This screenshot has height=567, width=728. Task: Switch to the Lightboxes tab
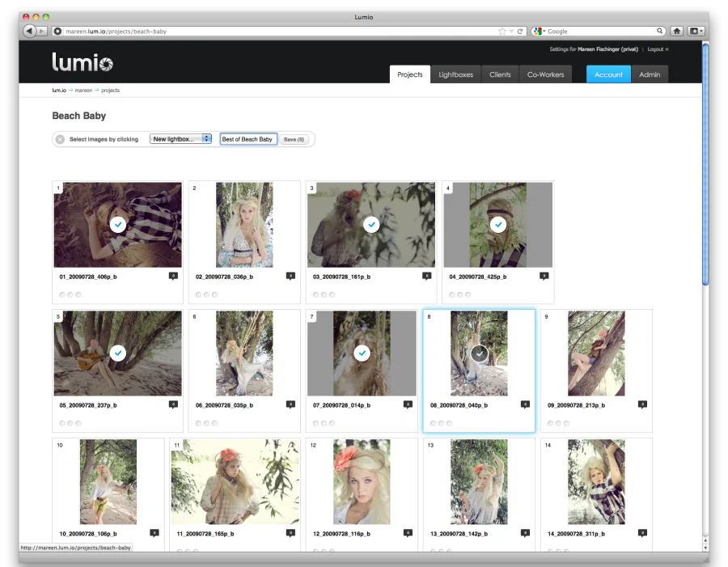coord(455,74)
